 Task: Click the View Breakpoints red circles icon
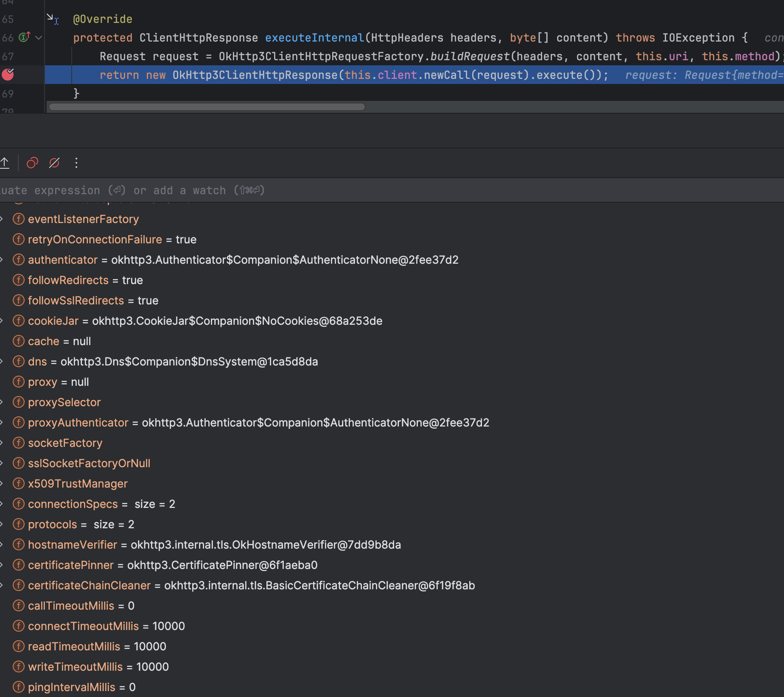click(33, 163)
